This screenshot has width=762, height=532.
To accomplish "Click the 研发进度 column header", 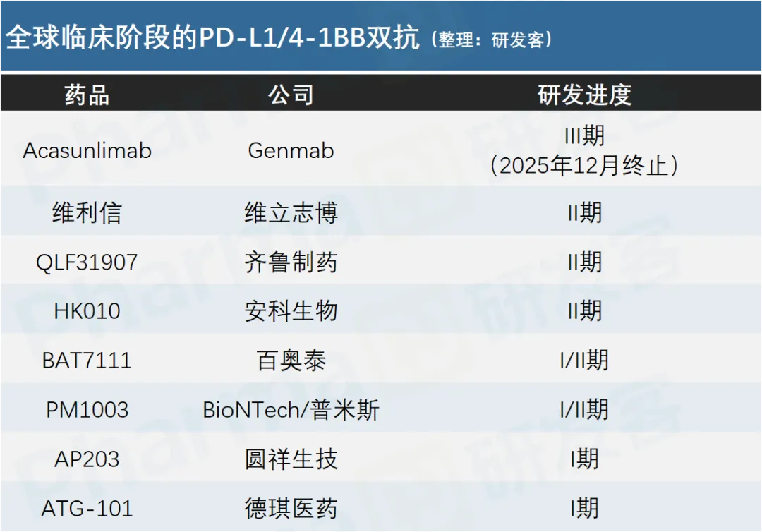I will click(x=584, y=95).
